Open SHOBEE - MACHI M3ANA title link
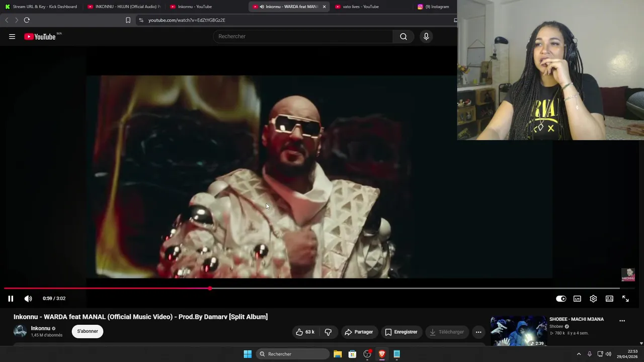 [577, 319]
